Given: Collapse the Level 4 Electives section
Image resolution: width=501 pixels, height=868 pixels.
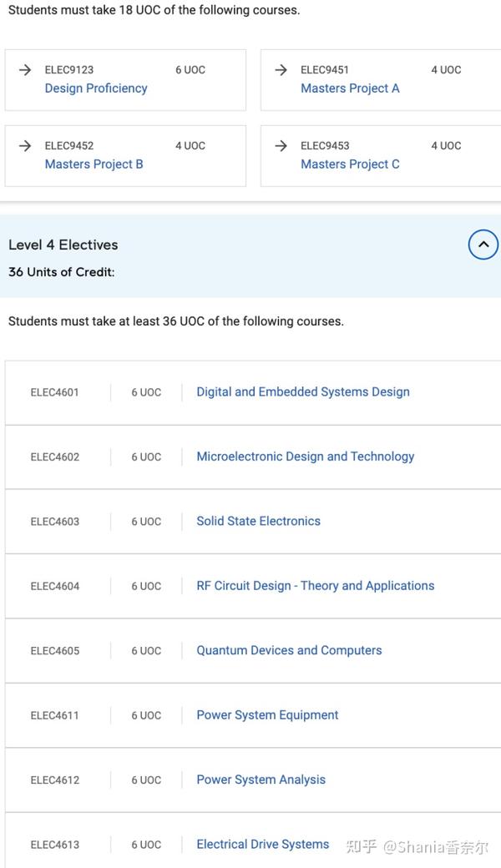Looking at the screenshot, I should pos(483,245).
